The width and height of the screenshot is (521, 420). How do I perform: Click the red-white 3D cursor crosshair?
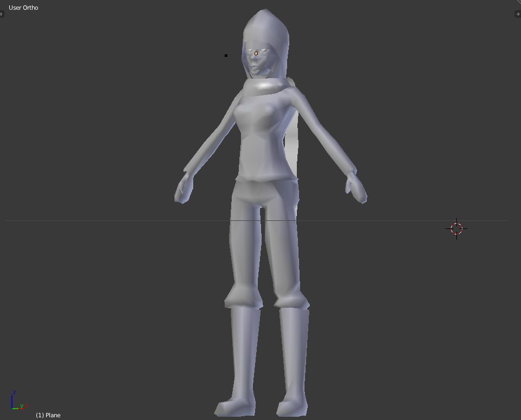pos(456,228)
